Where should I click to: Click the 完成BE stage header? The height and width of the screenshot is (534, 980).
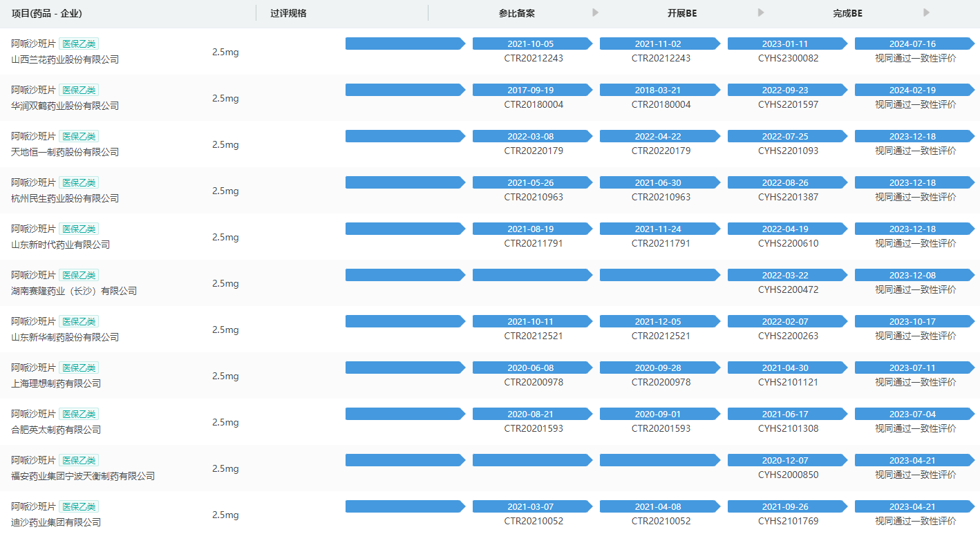point(847,13)
